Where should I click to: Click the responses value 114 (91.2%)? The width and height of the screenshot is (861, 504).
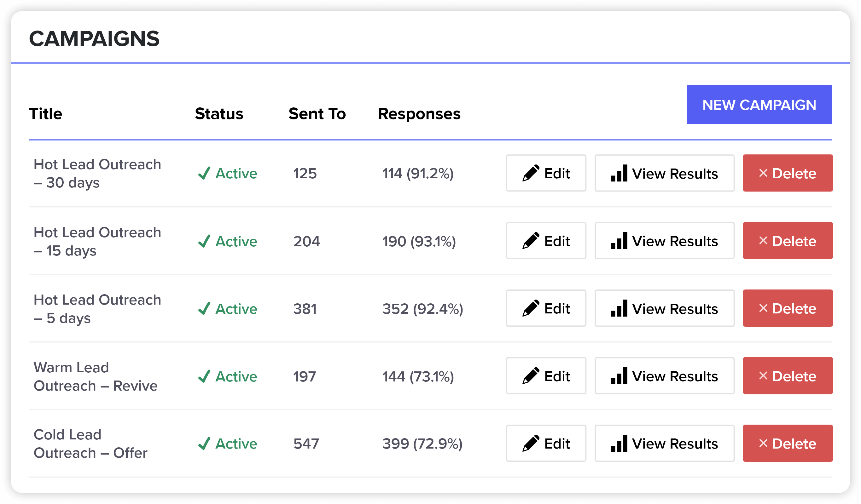tap(418, 174)
